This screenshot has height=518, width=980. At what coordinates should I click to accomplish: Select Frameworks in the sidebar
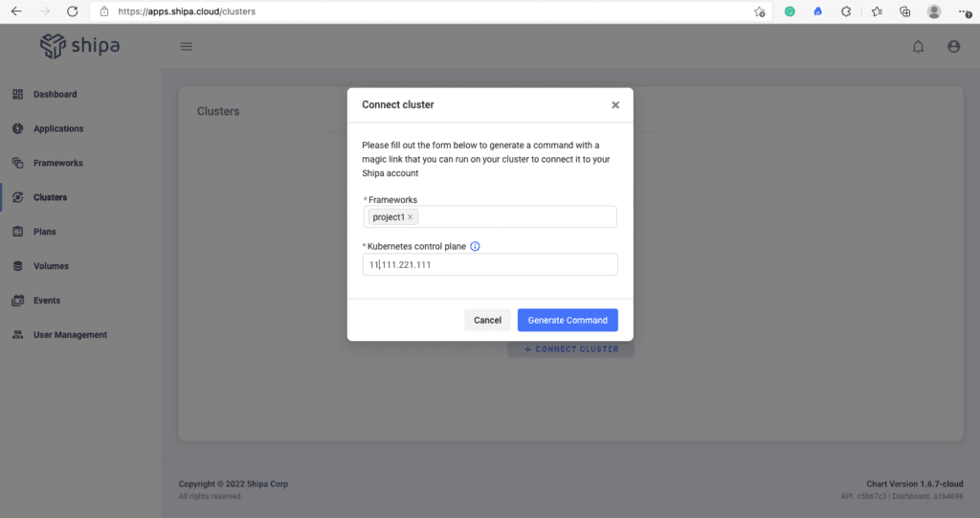coord(57,163)
